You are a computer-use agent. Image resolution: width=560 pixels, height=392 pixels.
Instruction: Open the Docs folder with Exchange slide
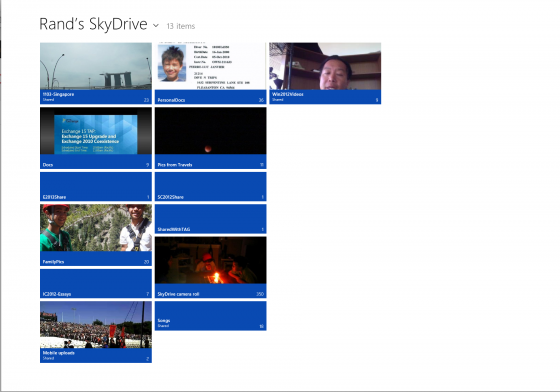(96, 138)
